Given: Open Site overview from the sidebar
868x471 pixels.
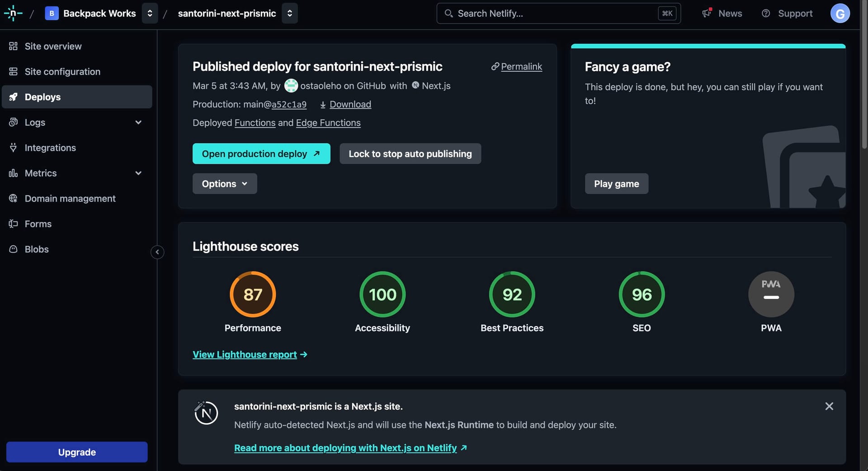Looking at the screenshot, I should point(53,46).
